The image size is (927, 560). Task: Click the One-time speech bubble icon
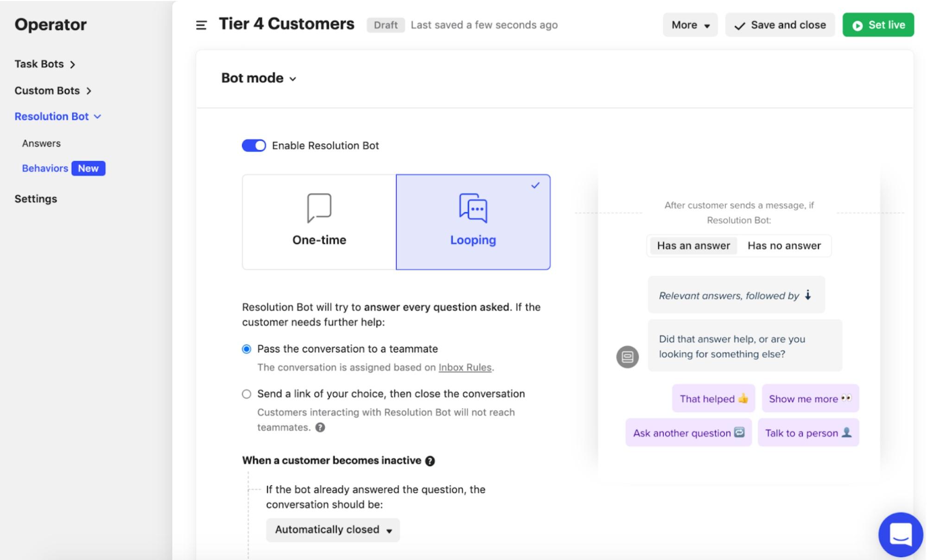click(319, 208)
